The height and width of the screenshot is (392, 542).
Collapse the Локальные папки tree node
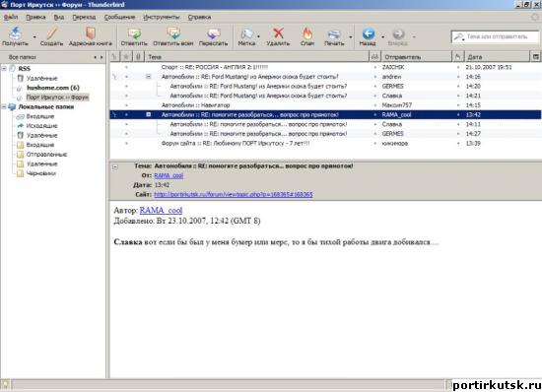click(4, 106)
